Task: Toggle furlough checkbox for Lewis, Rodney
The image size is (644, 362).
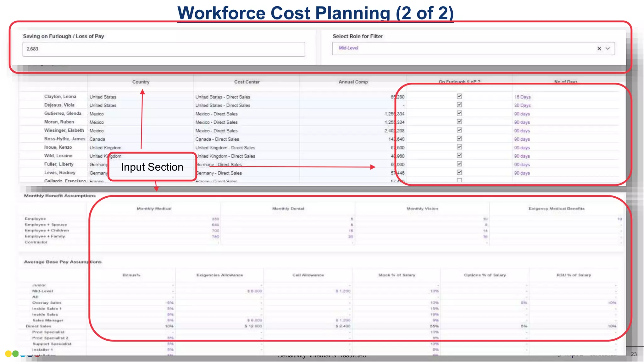Action: (x=459, y=173)
